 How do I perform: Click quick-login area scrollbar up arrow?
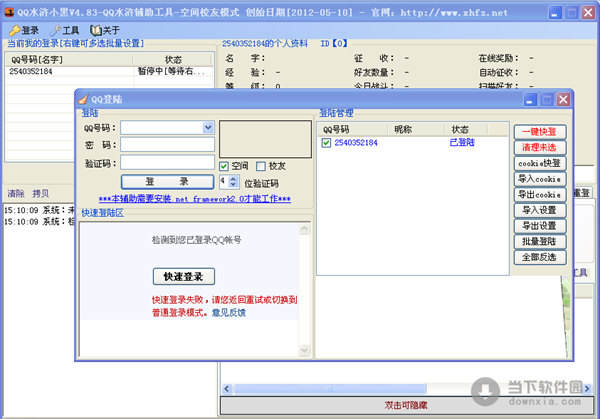pos(305,229)
